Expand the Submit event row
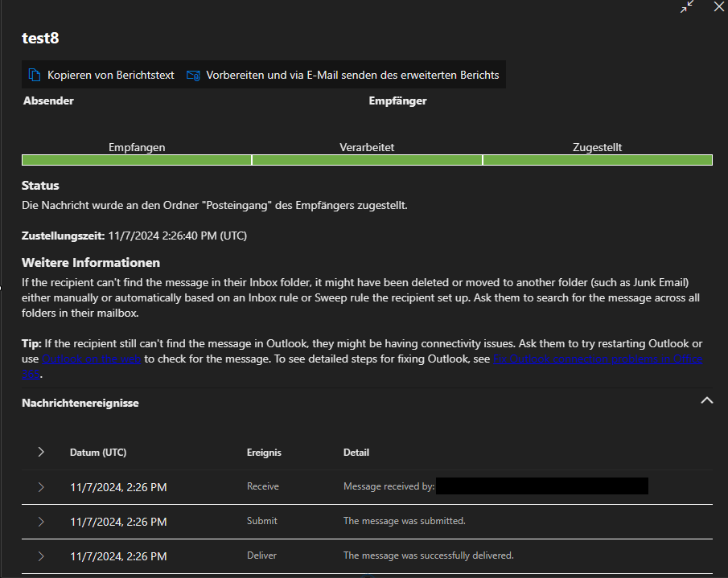The height and width of the screenshot is (578, 728). 41,522
